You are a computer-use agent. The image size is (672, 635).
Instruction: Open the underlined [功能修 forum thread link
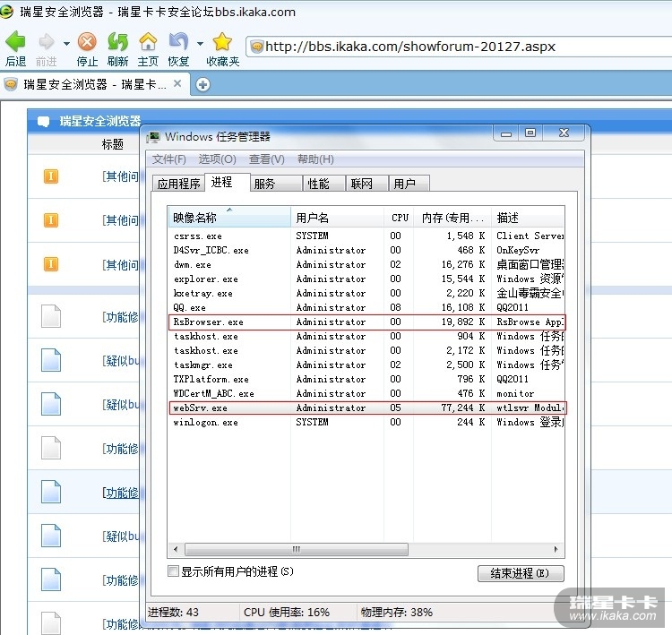(120, 493)
